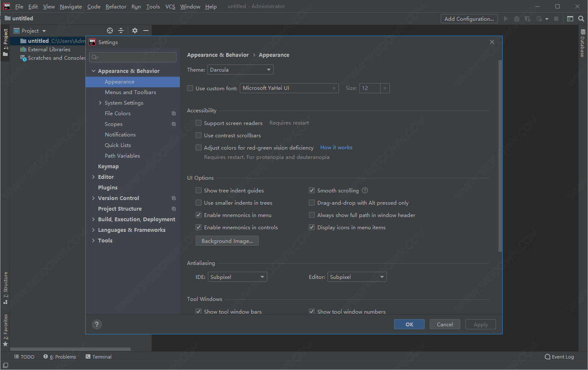Check the Use custom font option
The width and height of the screenshot is (588, 370).
coord(190,89)
